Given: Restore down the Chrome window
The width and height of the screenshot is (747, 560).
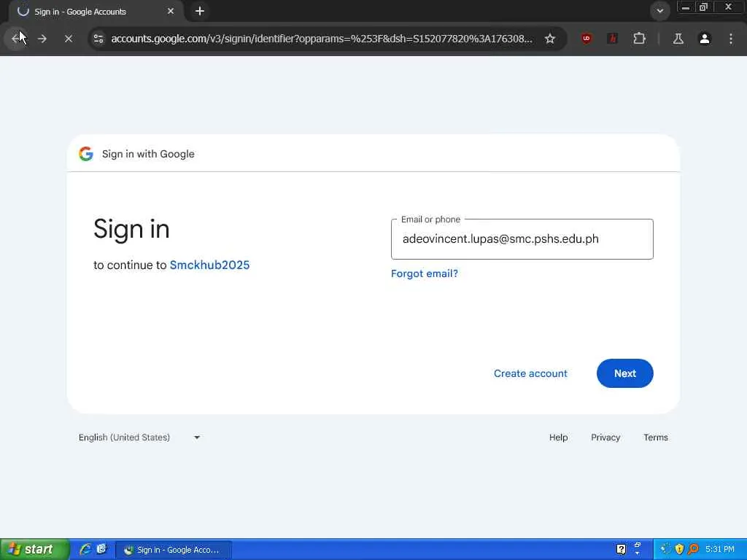Looking at the screenshot, I should 704,7.
